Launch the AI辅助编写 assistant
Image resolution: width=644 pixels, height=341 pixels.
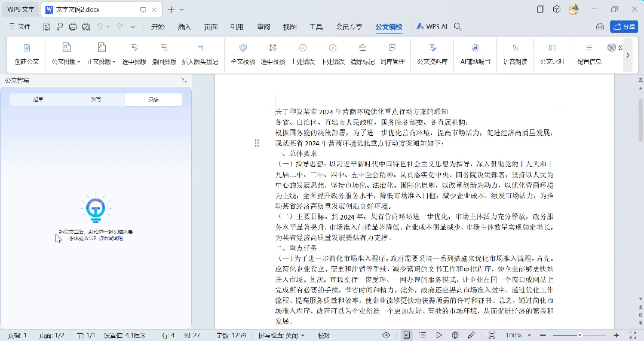[475, 54]
